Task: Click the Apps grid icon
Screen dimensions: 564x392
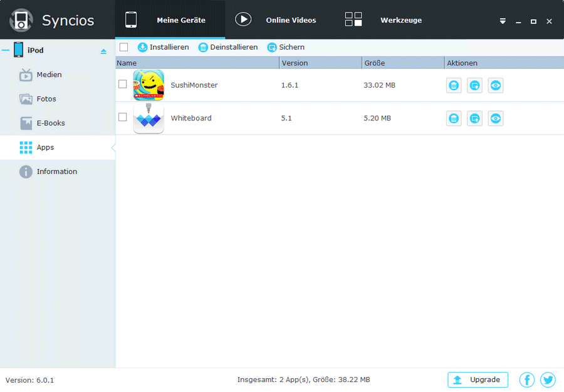Action: click(x=26, y=147)
